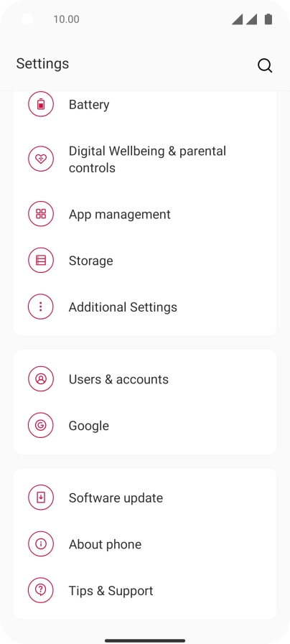Image resolution: width=290 pixels, height=644 pixels.
Task: View About phone details
Action: pyautogui.click(x=145, y=543)
